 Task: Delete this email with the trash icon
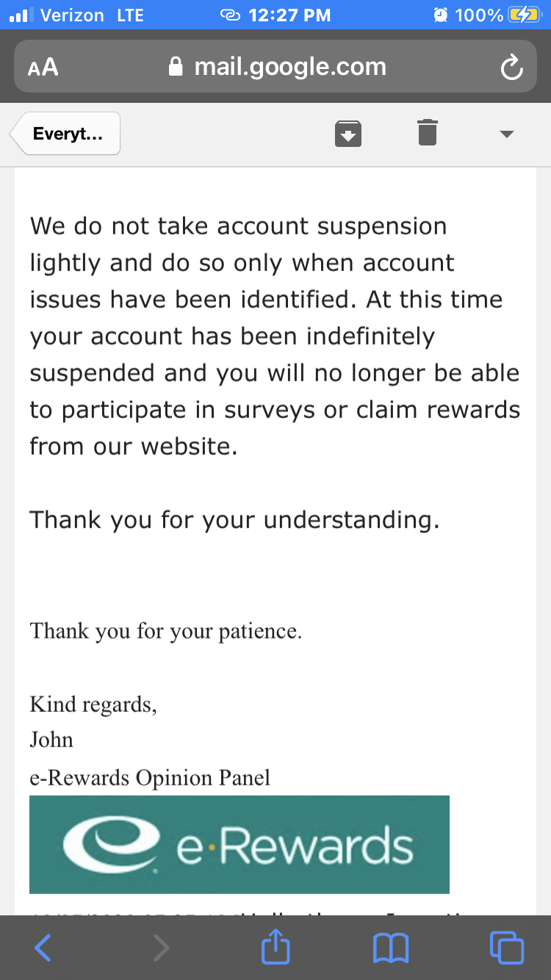428,132
